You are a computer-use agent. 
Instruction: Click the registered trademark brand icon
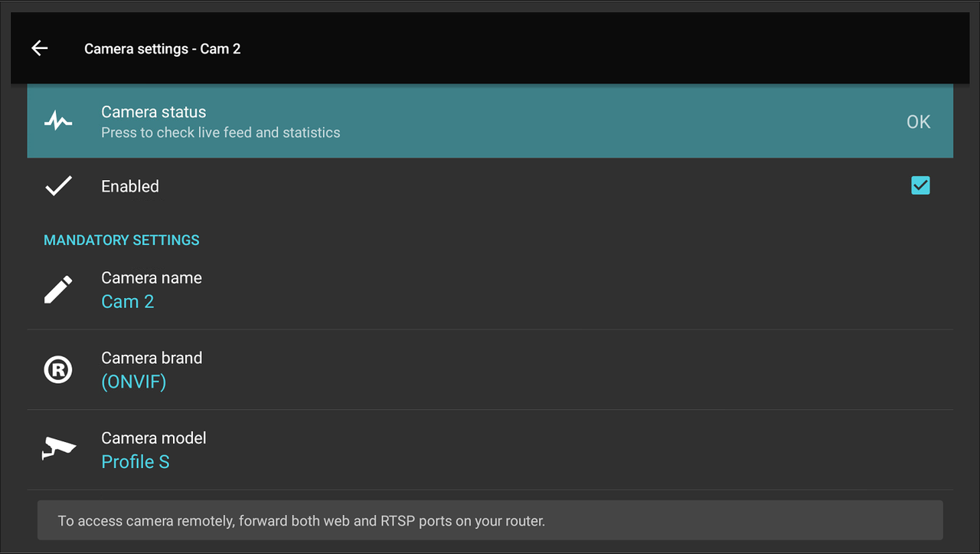[x=58, y=370]
